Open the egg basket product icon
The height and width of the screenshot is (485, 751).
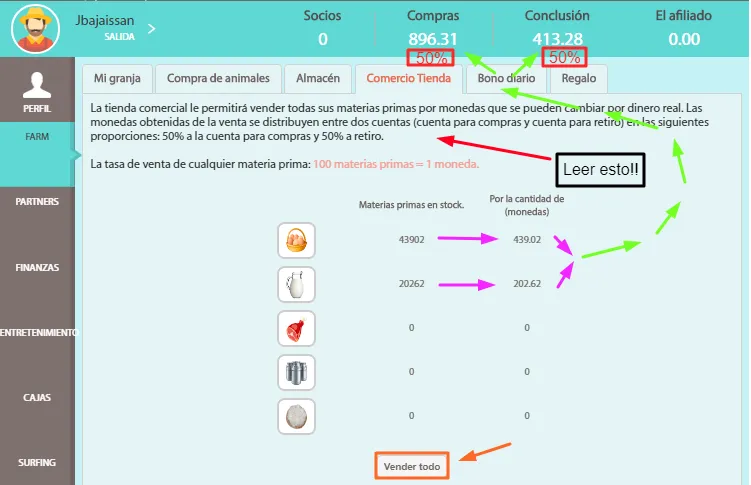[x=296, y=240]
